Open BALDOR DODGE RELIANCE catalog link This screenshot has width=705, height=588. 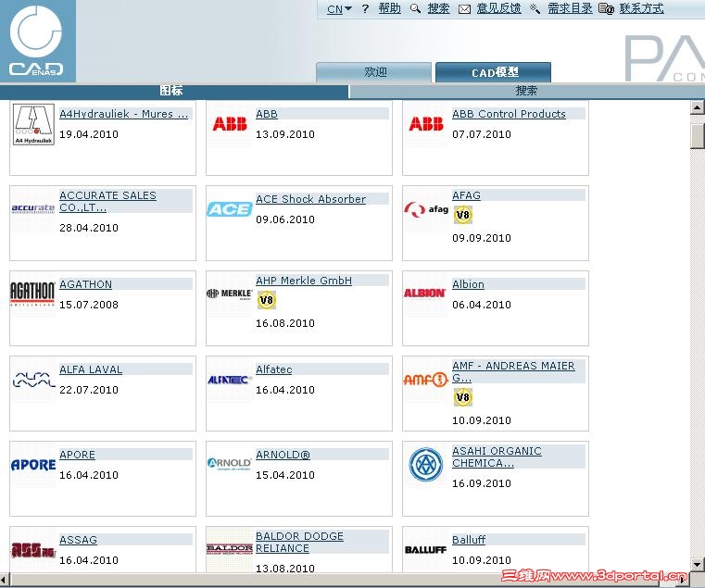click(x=299, y=542)
